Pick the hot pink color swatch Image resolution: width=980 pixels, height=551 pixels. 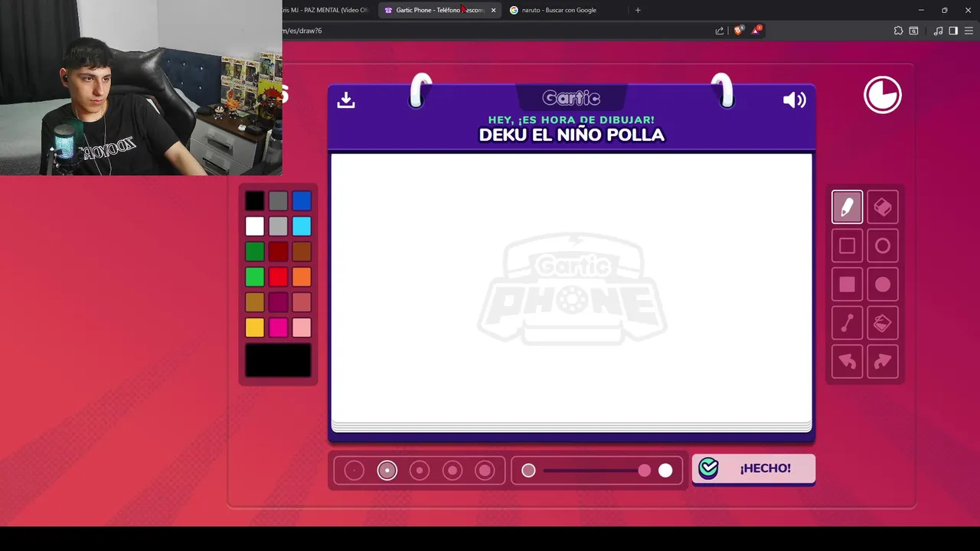pos(278,328)
